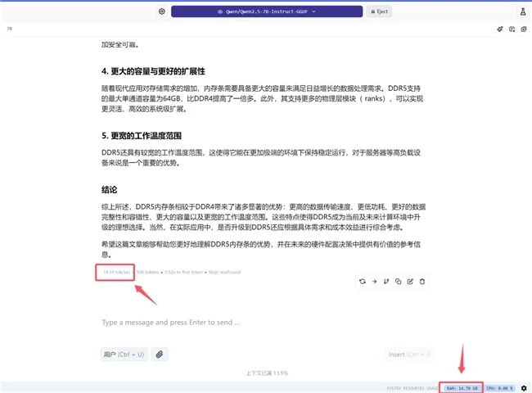Click the continue arrow on the message
This screenshot has width=532, height=393.
pos(374,282)
